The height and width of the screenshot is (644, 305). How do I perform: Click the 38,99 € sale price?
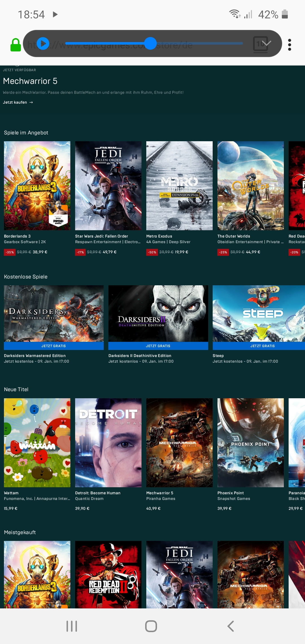(x=40, y=252)
